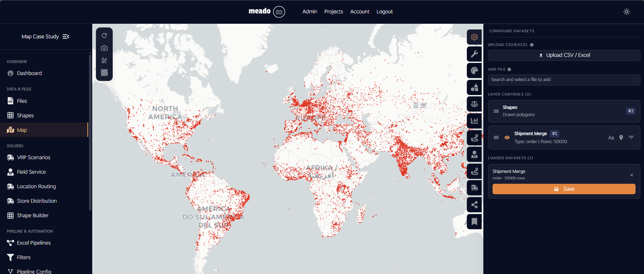Open the share icon panel
Screen dimensions: 644x274
[x=474, y=205]
